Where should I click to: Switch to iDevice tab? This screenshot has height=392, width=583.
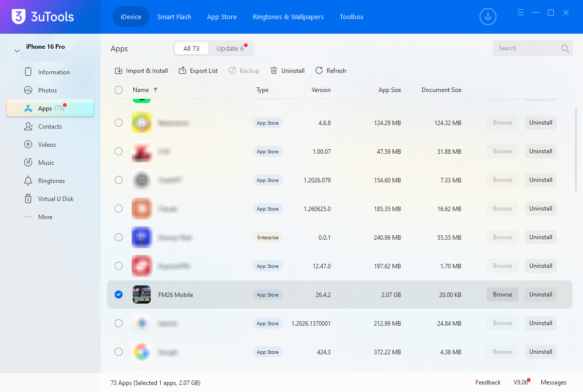(x=131, y=17)
